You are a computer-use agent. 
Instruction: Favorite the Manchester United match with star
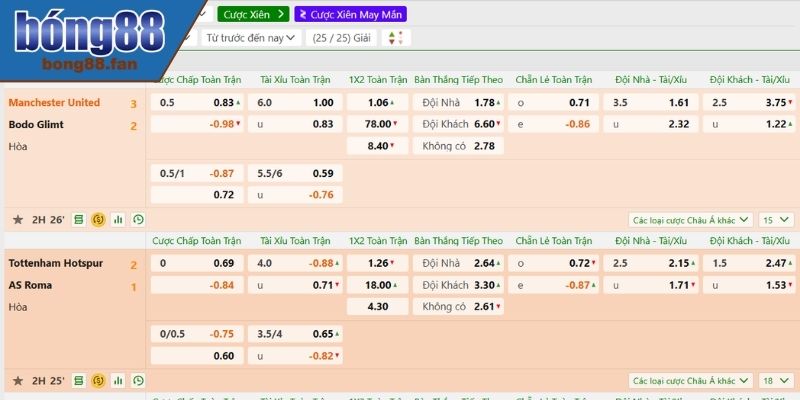coord(17,219)
